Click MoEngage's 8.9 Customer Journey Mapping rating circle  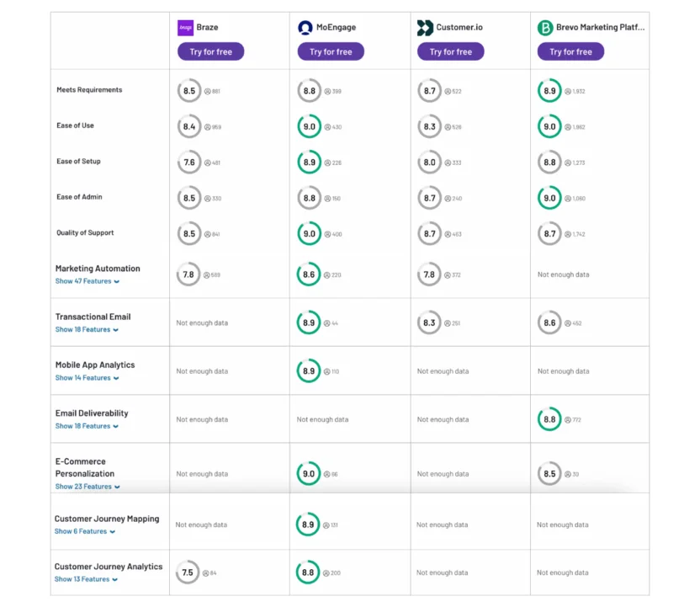[x=308, y=524]
